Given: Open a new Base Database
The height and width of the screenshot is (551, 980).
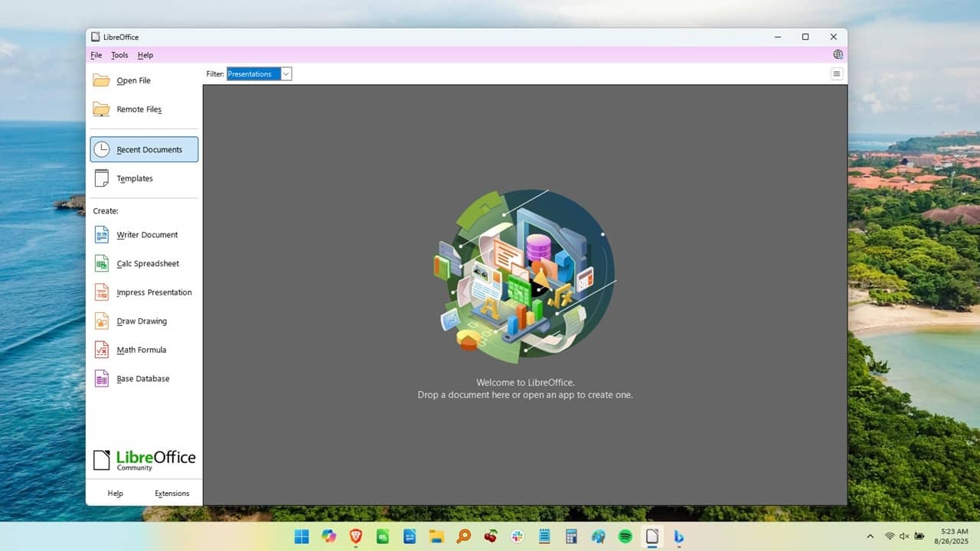Looking at the screenshot, I should click(x=142, y=378).
